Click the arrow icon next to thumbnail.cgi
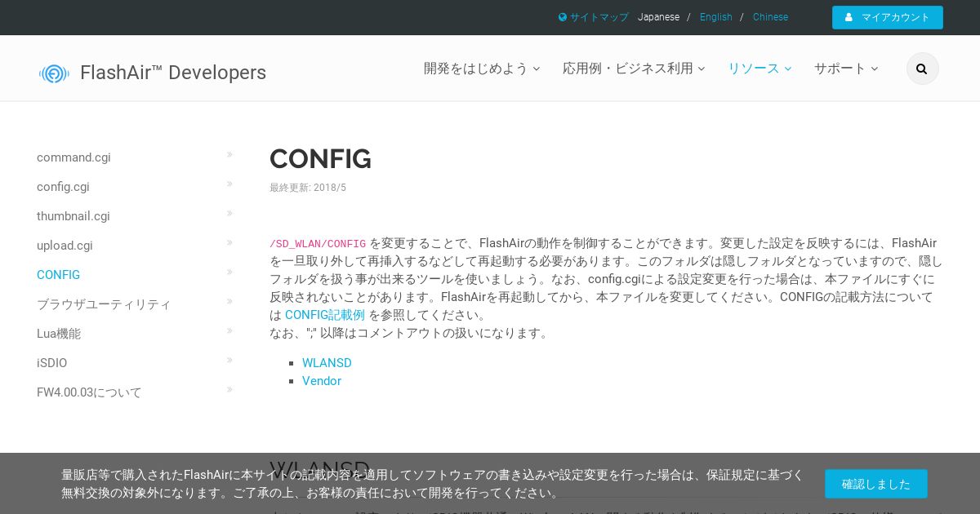Viewport: 980px width, 514px height. click(x=229, y=213)
